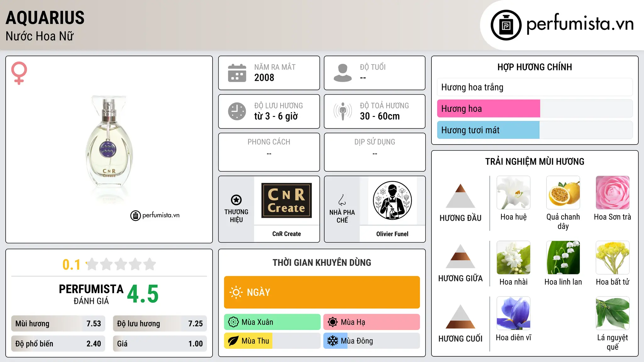
Task: Select the Lá nguyệt quế note image
Action: pos(613,313)
